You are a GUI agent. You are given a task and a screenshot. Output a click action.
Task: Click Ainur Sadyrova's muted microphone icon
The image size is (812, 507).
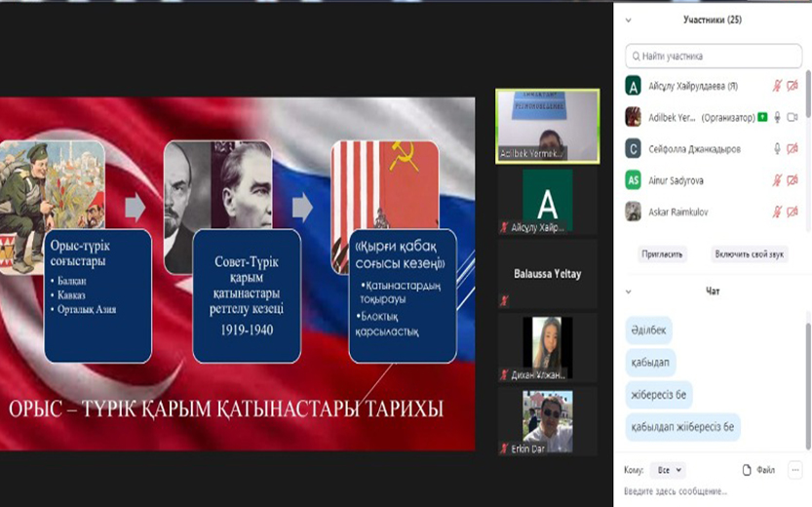click(x=777, y=180)
